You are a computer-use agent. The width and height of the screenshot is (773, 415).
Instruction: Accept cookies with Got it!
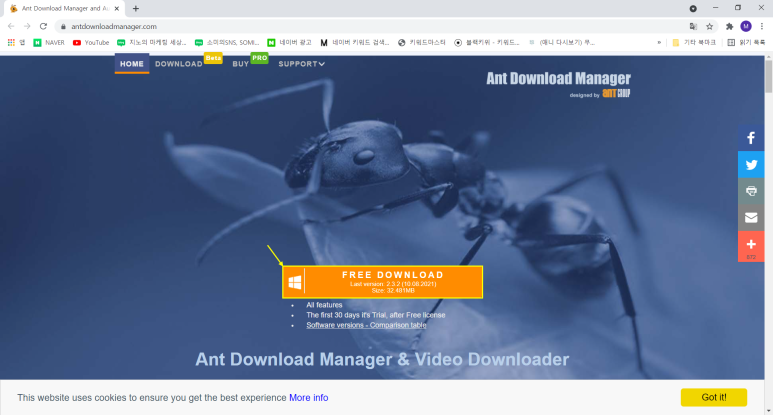click(x=713, y=397)
